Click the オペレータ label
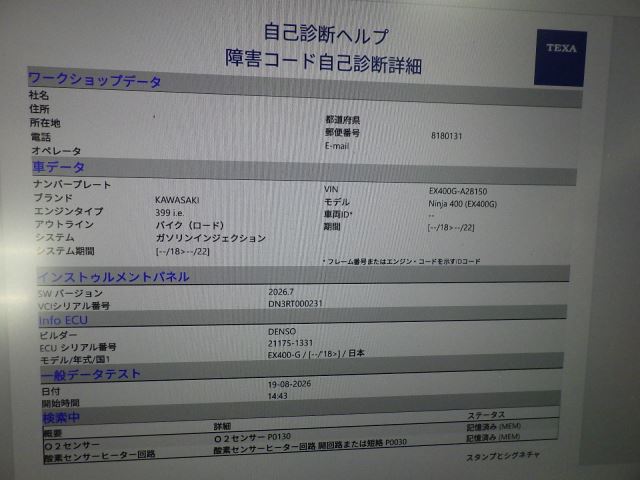Viewport: 640px width, 480px height. pos(56,151)
